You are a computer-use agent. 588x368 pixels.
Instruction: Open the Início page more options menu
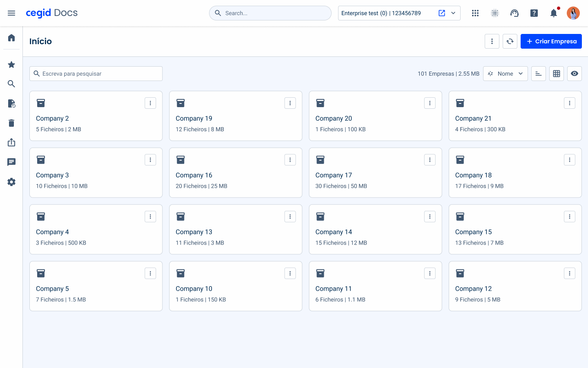[x=492, y=41]
